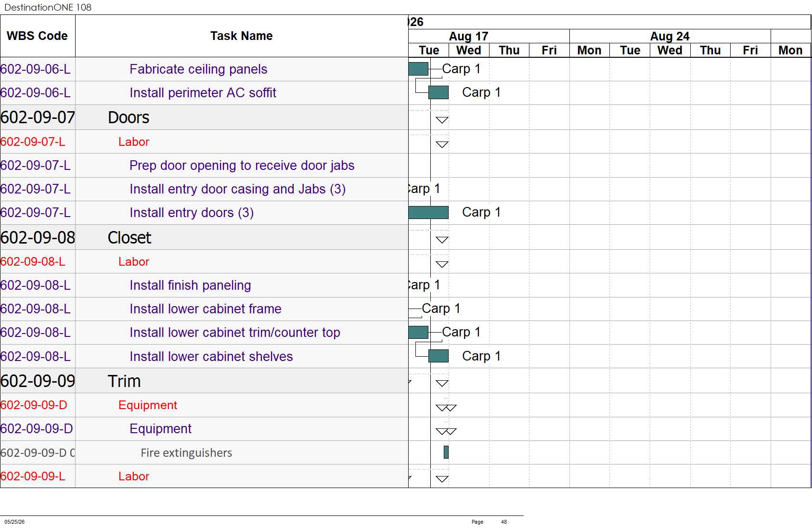This screenshot has width=812, height=528.
Task: Select Install lower cabinet trim/counter top task
Action: coord(235,333)
